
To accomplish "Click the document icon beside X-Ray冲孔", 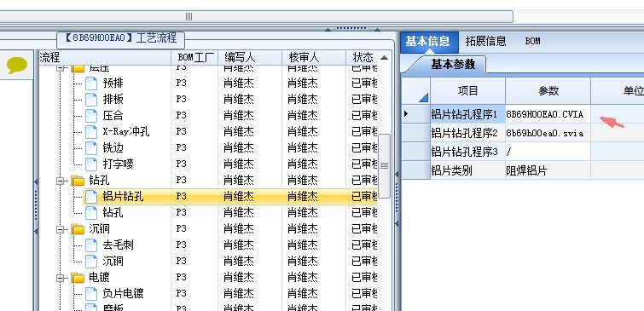I will pos(91,132).
